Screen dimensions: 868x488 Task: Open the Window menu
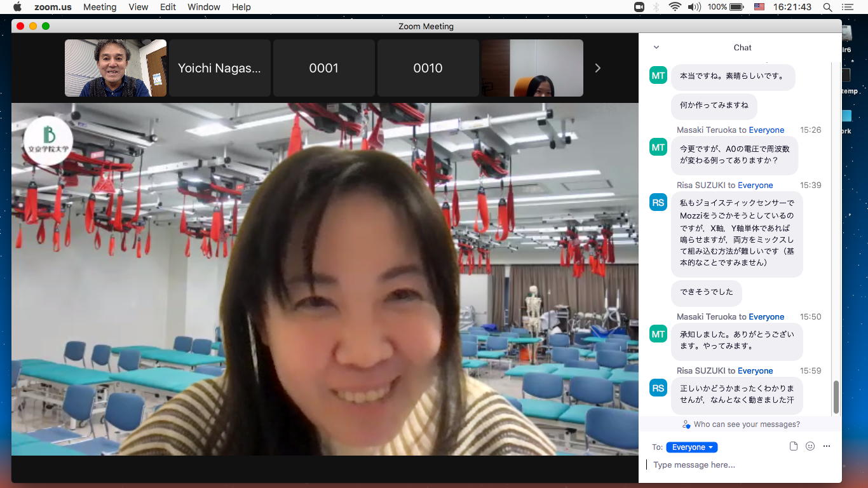click(x=204, y=7)
